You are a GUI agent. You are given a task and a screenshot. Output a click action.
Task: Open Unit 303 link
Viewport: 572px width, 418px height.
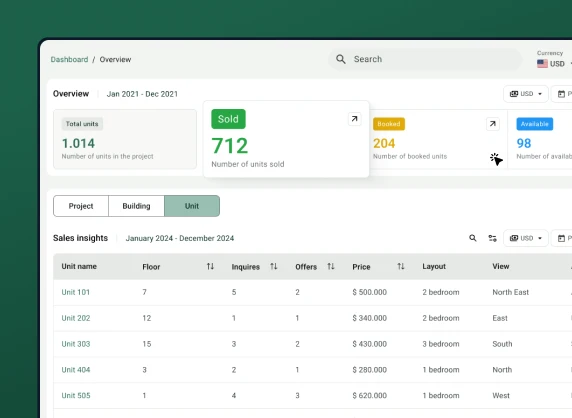[x=76, y=344]
